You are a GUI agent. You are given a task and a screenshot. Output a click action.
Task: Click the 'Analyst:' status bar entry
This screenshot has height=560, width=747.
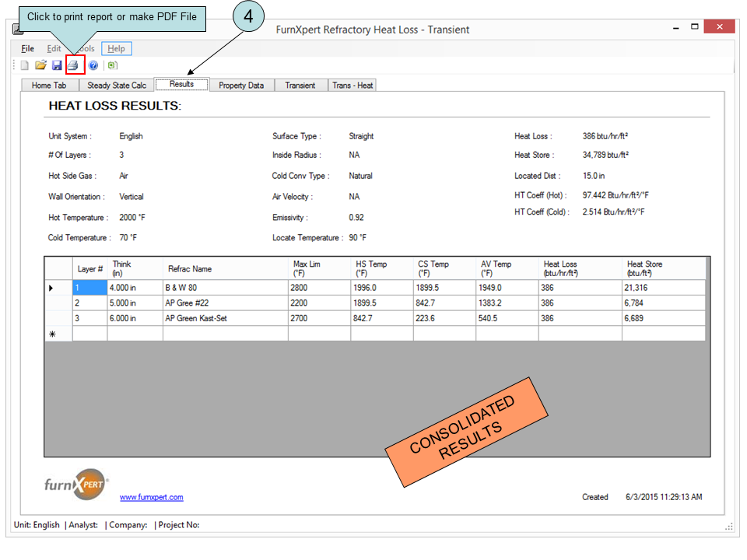(83, 525)
